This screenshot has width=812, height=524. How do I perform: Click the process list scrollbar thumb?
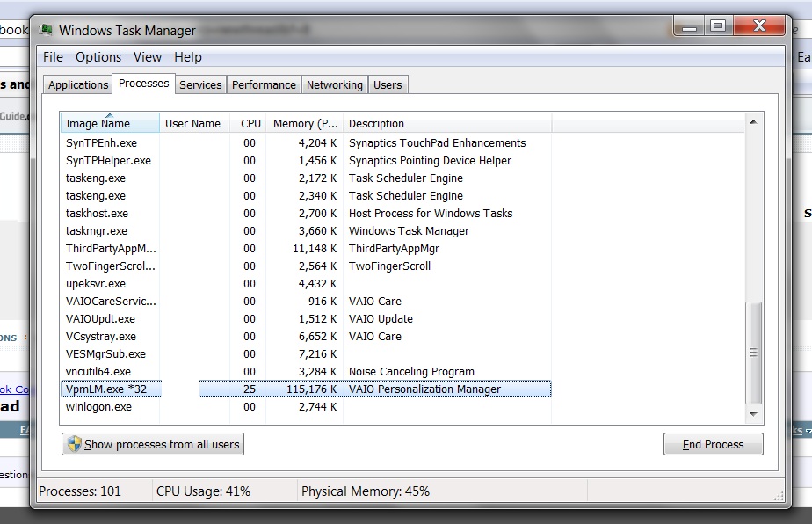point(753,353)
